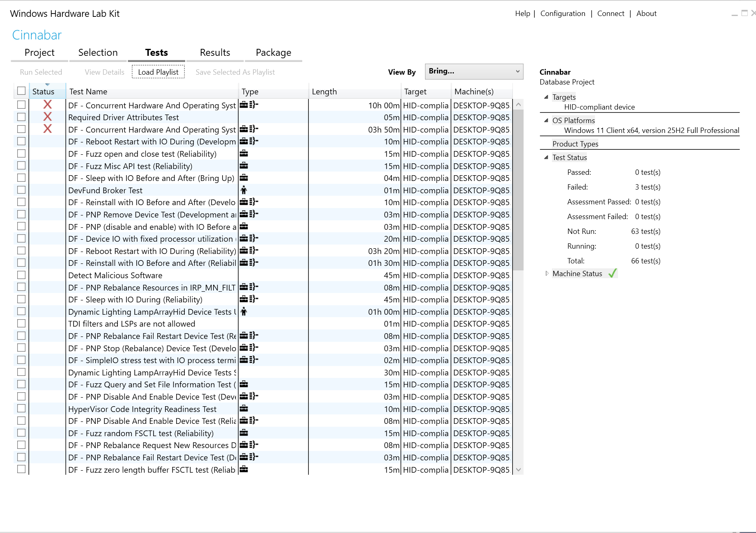Click the type icon for DF - PNP (disable and enable) with IO
756x533 pixels.
(244, 226)
